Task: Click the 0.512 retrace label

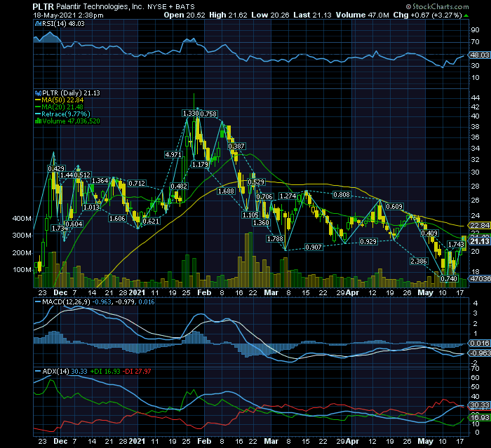Action: pyautogui.click(x=82, y=175)
